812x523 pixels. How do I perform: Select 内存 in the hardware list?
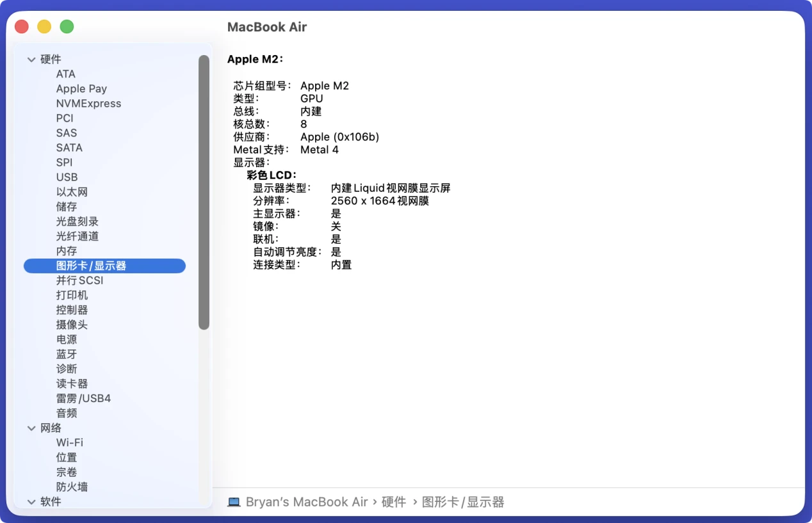point(67,251)
